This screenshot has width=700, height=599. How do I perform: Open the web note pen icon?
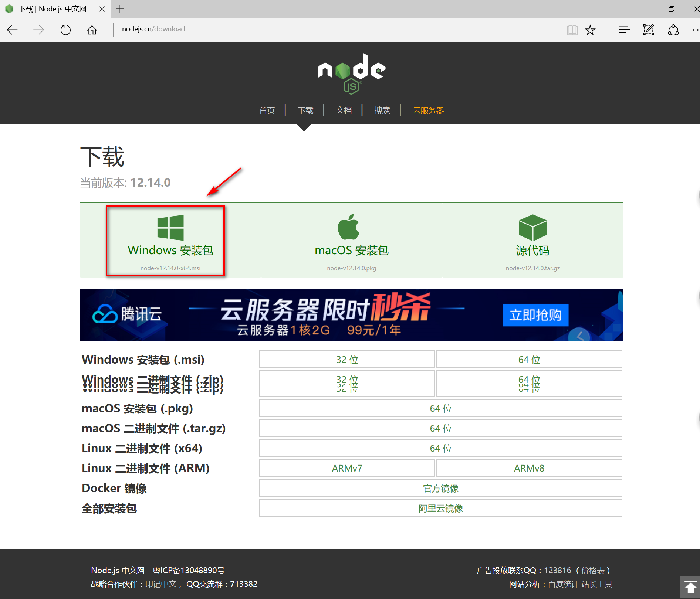pyautogui.click(x=649, y=30)
